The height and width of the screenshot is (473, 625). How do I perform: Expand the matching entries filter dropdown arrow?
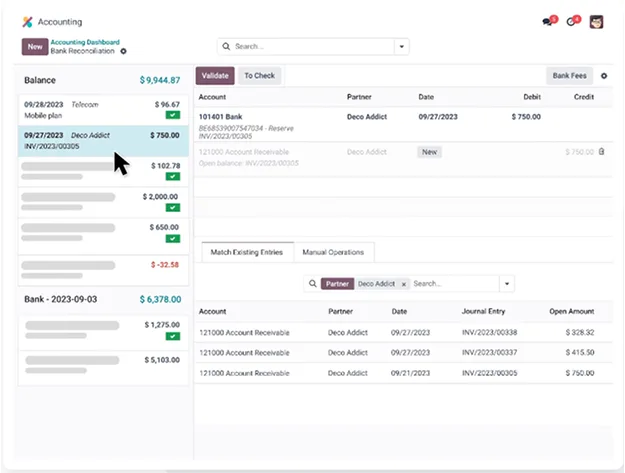506,284
